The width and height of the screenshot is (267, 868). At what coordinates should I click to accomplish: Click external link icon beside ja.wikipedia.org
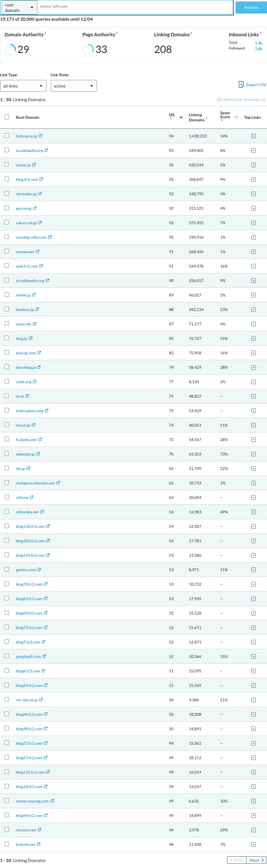(x=46, y=150)
